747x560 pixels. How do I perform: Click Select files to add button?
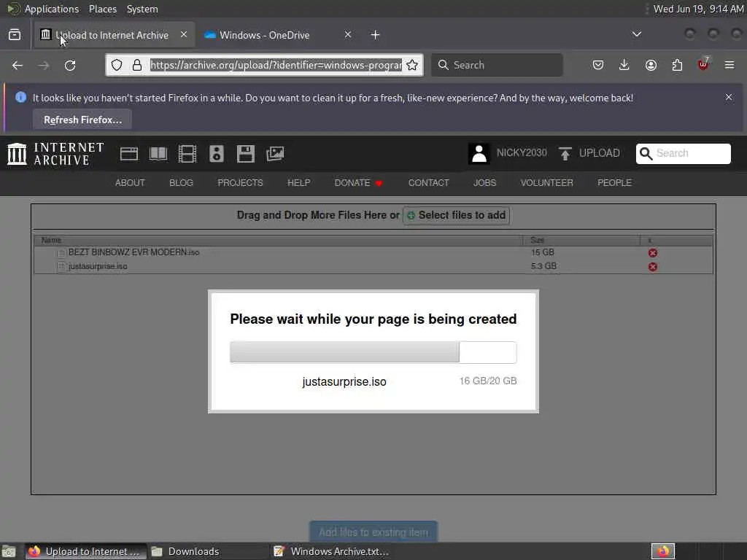click(457, 215)
